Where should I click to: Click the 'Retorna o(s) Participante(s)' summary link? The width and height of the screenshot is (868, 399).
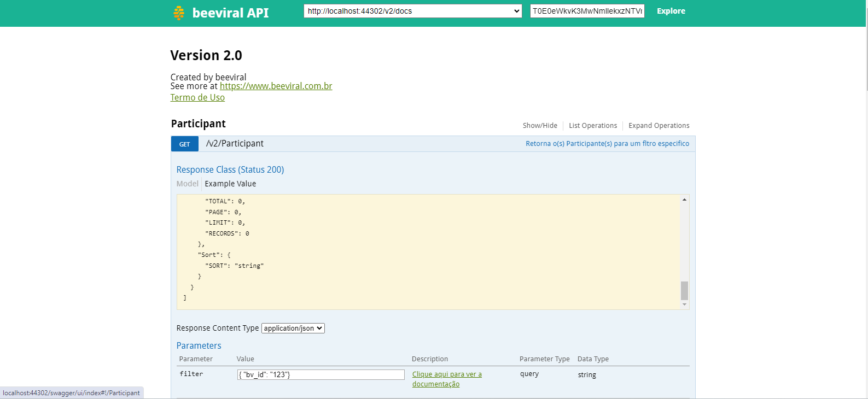(x=607, y=144)
